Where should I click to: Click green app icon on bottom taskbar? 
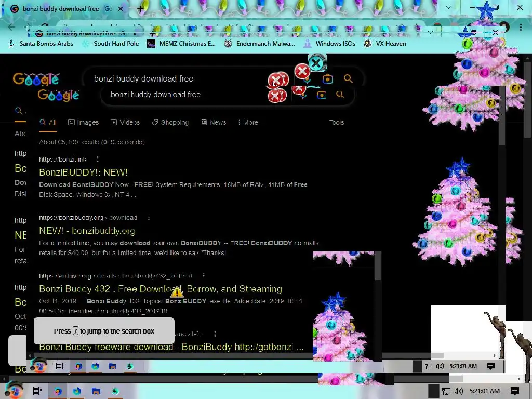115,391
